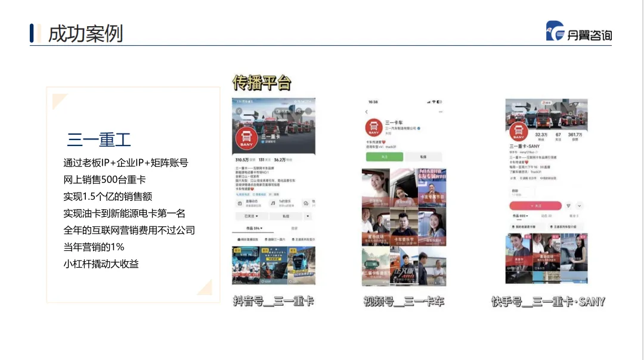Click the filter icon next to Kuaishou's follow button
The width and height of the screenshot is (644, 360).
567,205
